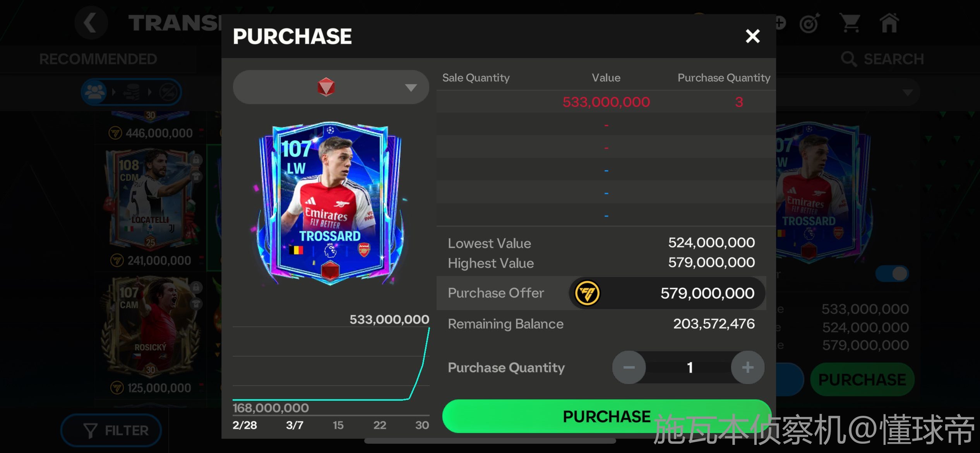Switch to the Recommended tab
This screenshot has height=453, width=980.
click(98, 59)
